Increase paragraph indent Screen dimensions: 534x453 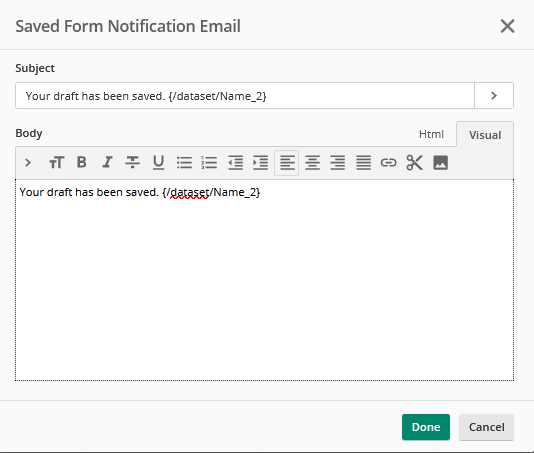tap(261, 163)
